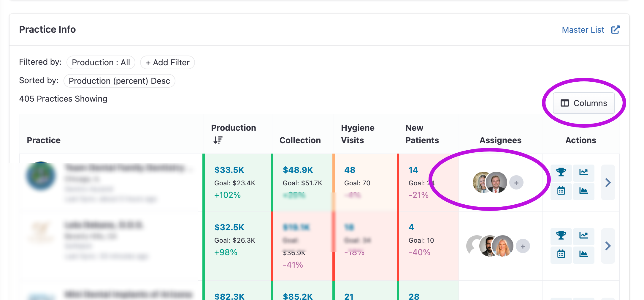This screenshot has width=644, height=300.
Task: Open line chart icon in second practice row
Action: tap(583, 236)
